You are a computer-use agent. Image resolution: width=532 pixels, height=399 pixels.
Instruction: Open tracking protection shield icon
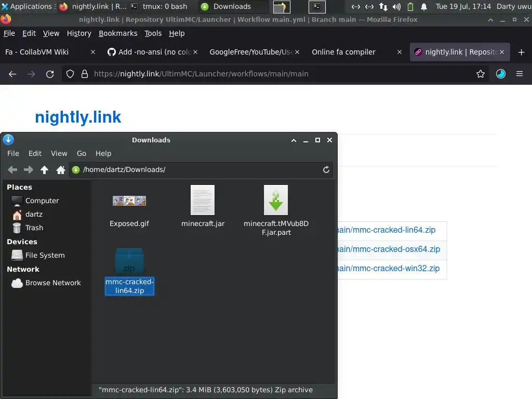pyautogui.click(x=70, y=74)
